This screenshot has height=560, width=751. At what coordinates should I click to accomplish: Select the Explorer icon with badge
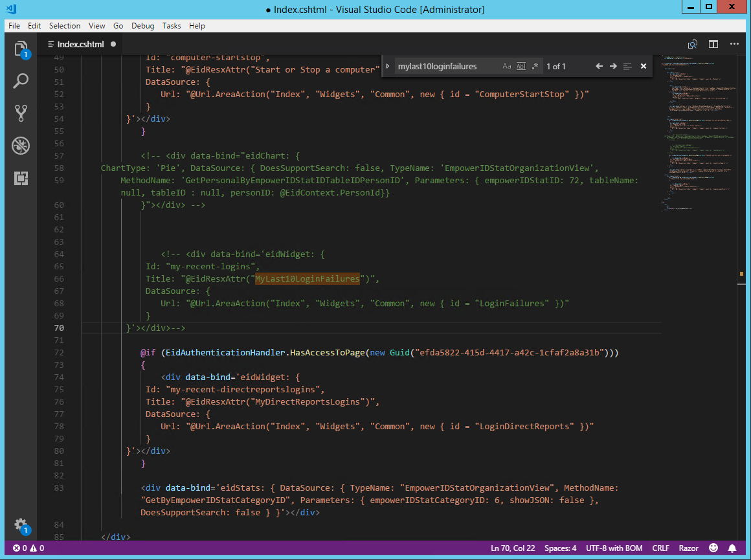21,49
